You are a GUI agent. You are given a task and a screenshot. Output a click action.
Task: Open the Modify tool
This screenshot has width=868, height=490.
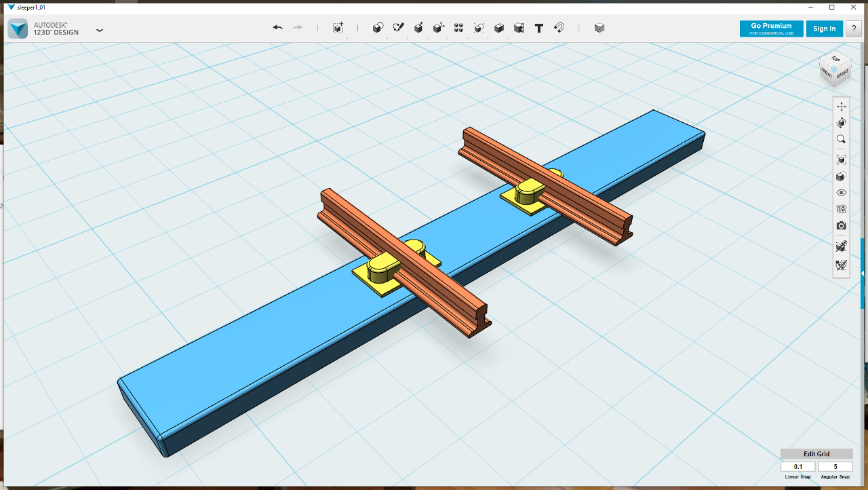[x=439, y=28]
